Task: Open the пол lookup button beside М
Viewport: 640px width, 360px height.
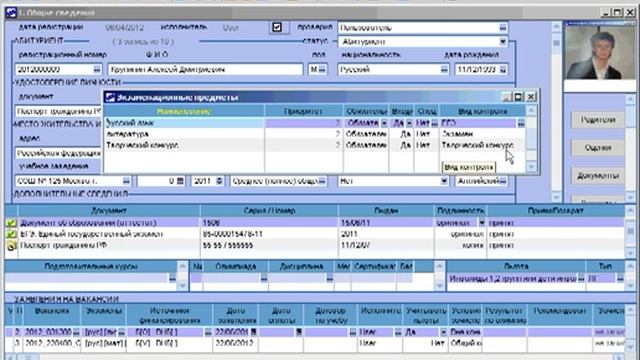Action: pos(322,69)
